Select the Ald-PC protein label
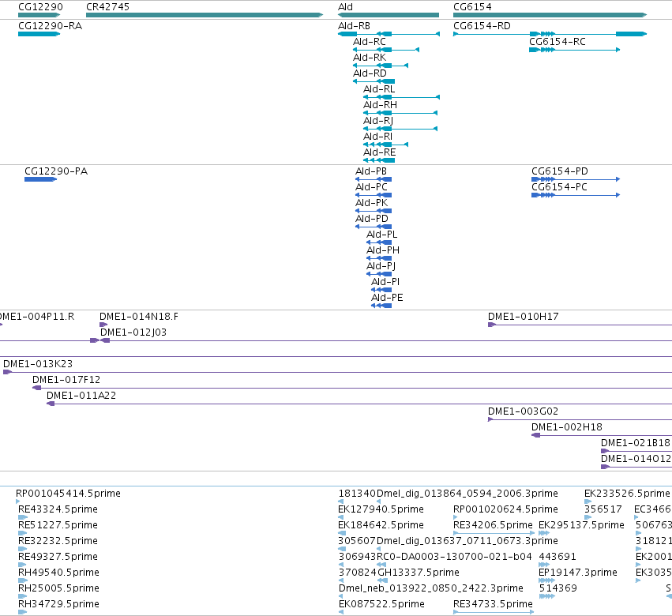 [372, 187]
